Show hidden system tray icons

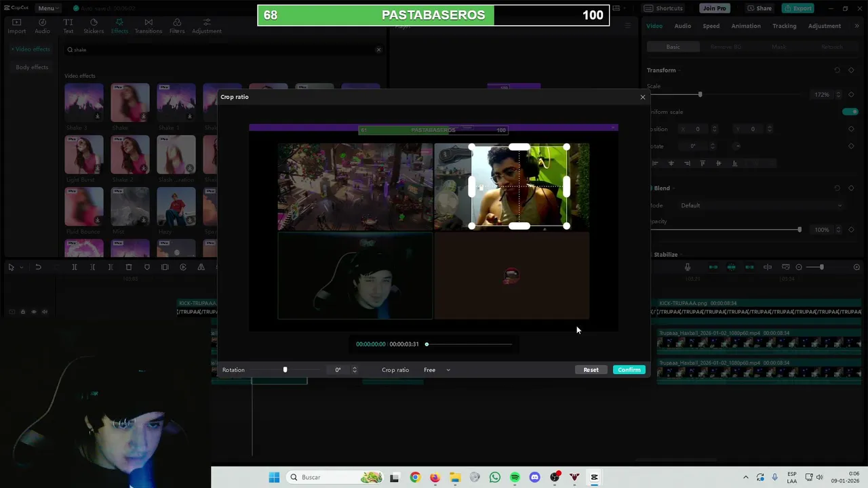[745, 477]
